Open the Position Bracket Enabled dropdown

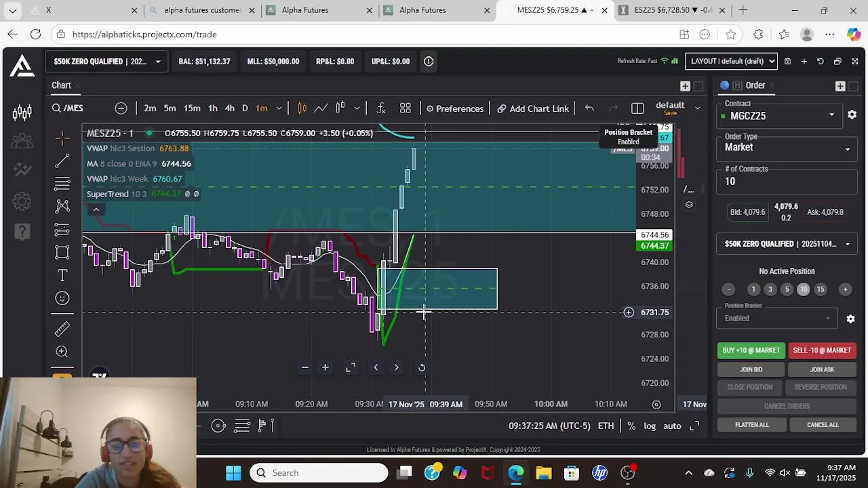click(x=777, y=319)
